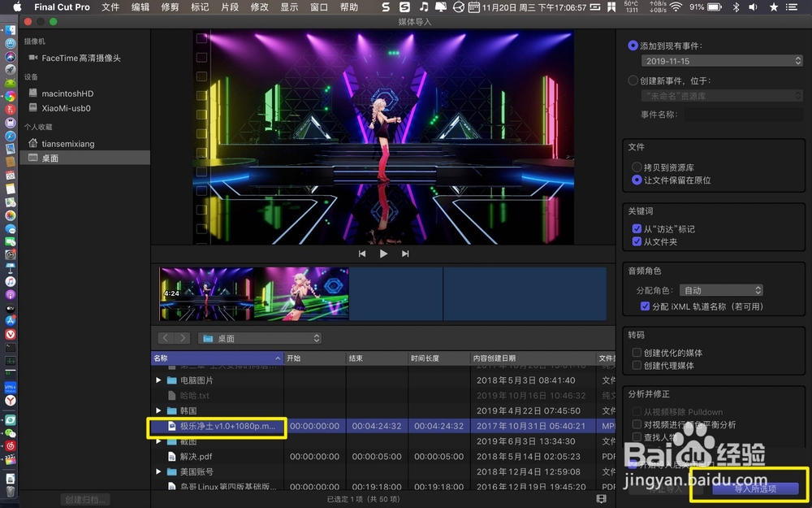Open Photos app from the dock
This screenshot has height=508, width=812.
(11, 215)
